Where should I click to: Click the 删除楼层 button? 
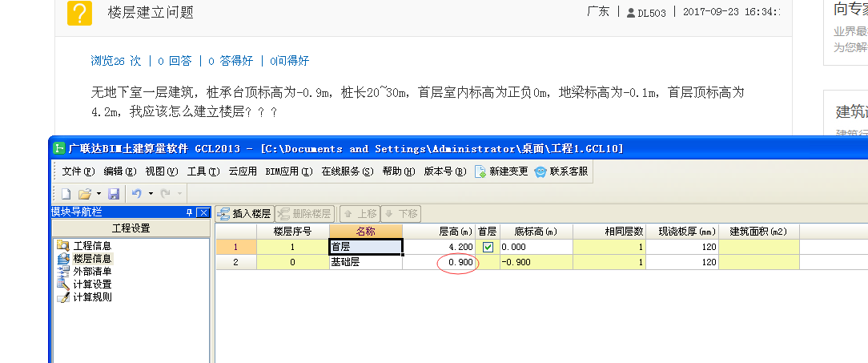click(304, 213)
